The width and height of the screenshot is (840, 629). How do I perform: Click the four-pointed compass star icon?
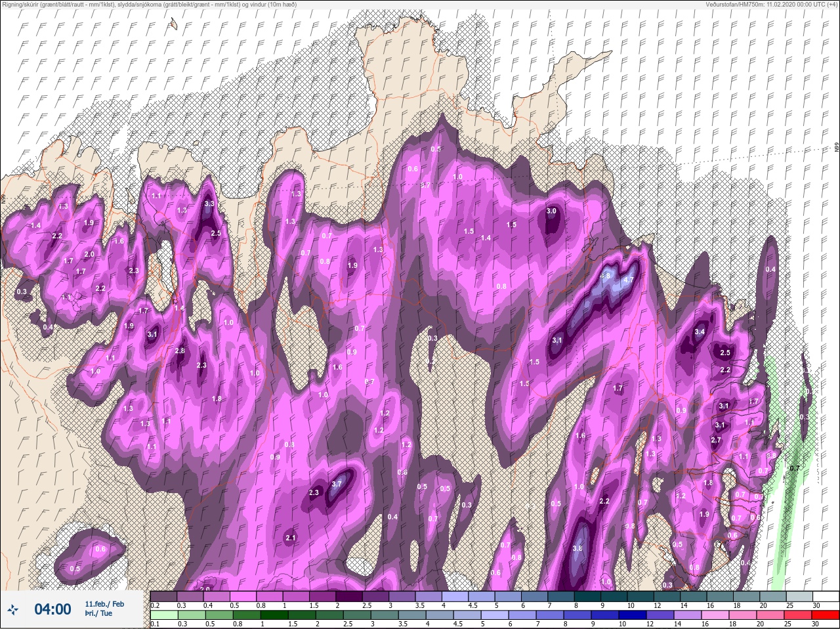tap(13, 610)
